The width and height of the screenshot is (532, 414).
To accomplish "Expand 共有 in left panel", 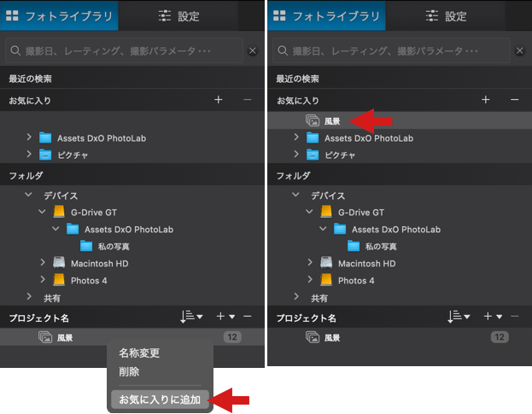I will 29,297.
